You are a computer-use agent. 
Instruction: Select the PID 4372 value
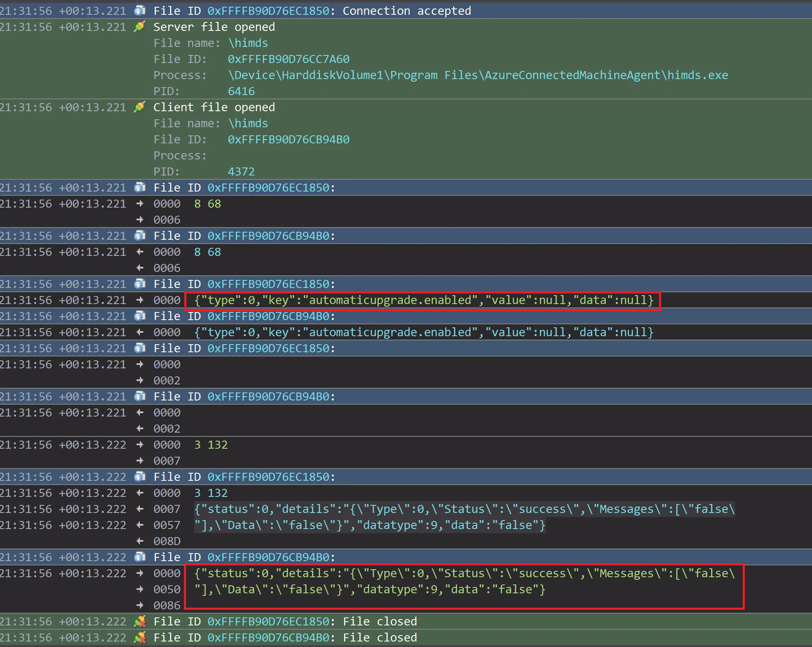(241, 171)
